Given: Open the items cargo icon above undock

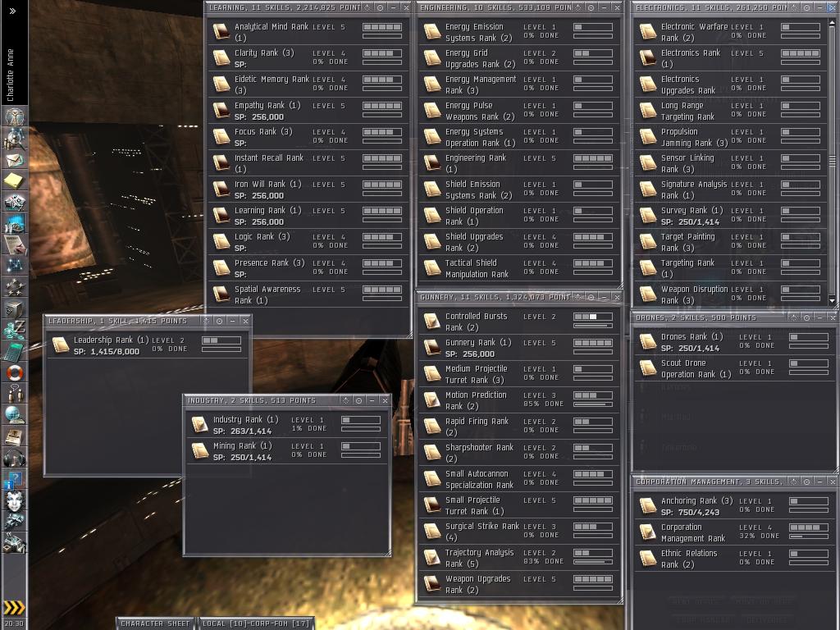Looking at the screenshot, I should pyautogui.click(x=15, y=543).
